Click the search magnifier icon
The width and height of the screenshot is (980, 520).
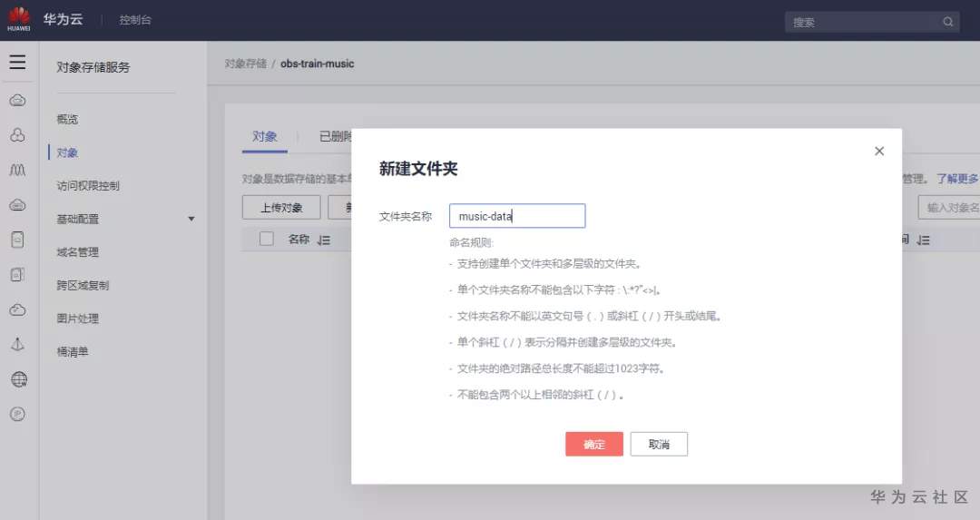947,22
